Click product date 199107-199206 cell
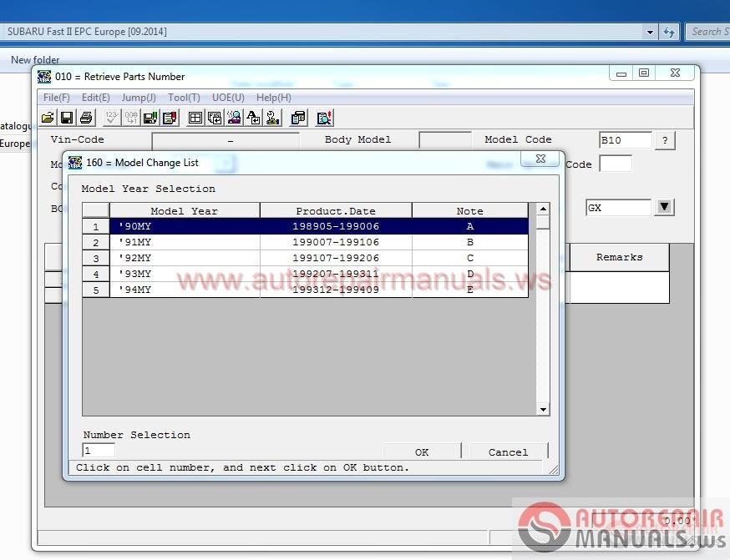Image resolution: width=730 pixels, height=560 pixels. point(336,258)
